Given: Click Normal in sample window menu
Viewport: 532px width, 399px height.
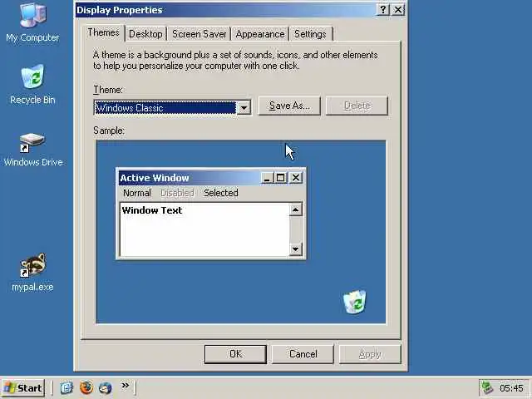Looking at the screenshot, I should [x=136, y=193].
